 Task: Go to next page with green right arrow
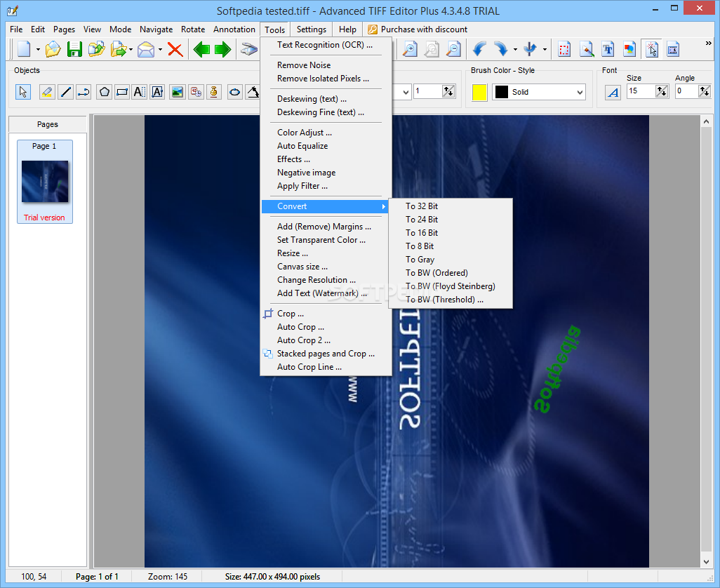pos(222,48)
